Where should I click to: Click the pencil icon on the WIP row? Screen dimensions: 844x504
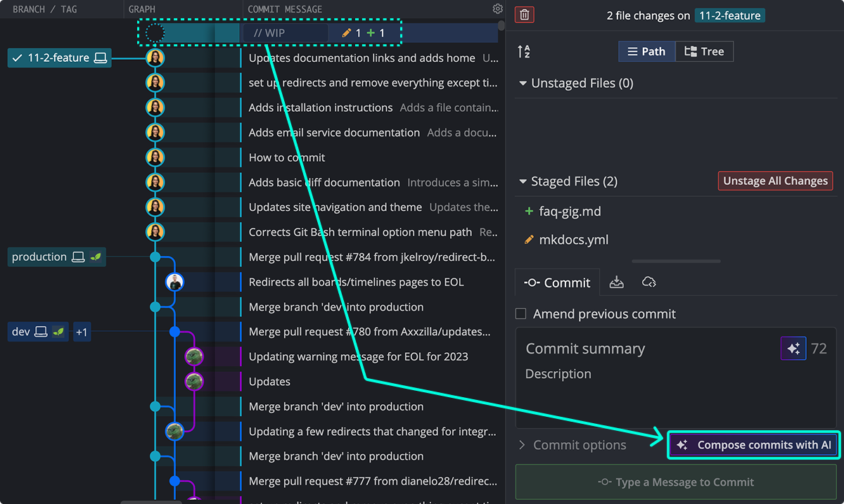tap(347, 32)
